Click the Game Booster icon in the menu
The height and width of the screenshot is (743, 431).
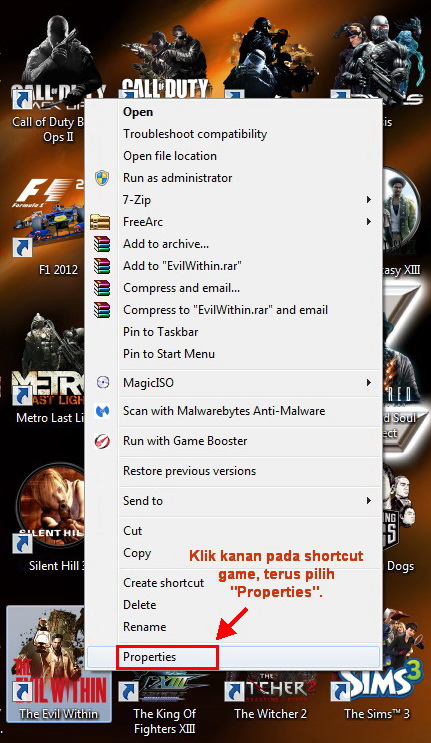point(102,441)
